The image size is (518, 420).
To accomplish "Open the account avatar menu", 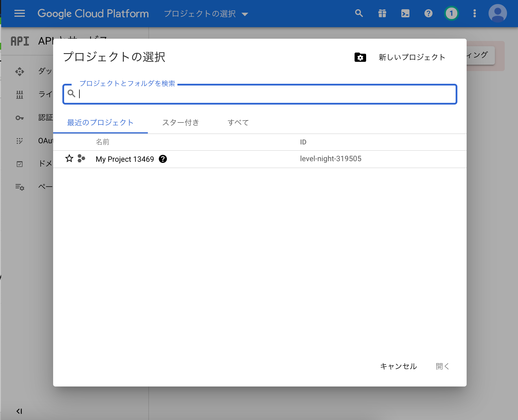I will (497, 13).
